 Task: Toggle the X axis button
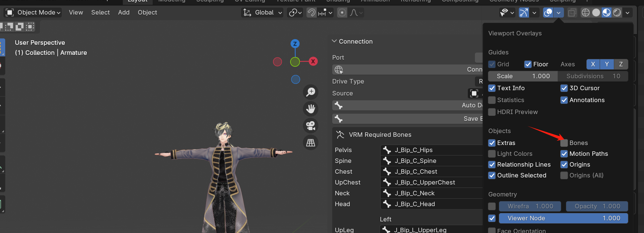tap(593, 64)
